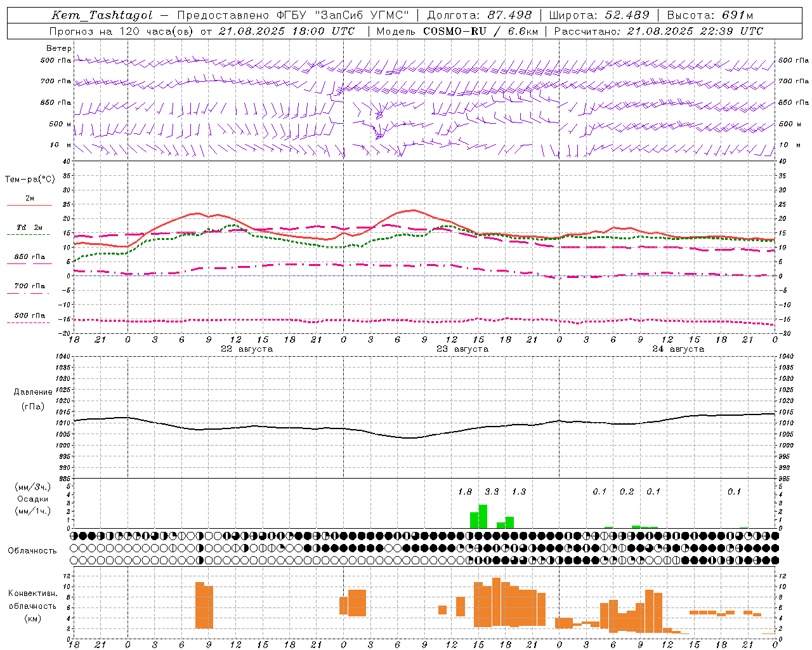Click the 3.3 precipitation amount
This screenshot has height=650, width=812.
[492, 491]
